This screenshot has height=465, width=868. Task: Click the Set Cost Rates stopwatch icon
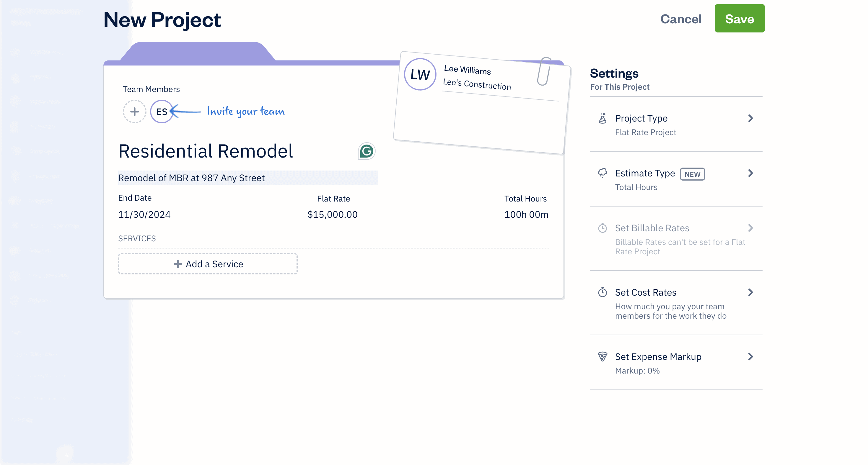point(602,292)
